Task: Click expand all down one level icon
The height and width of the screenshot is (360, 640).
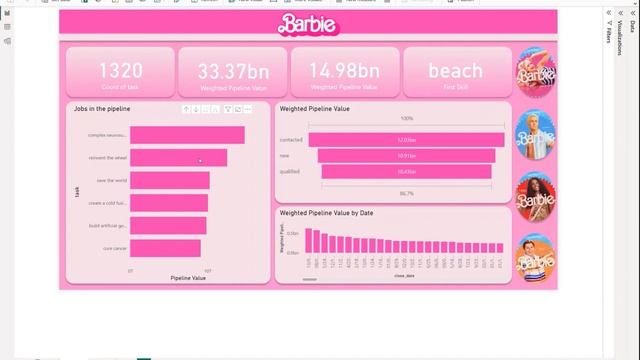Action: pos(216,109)
